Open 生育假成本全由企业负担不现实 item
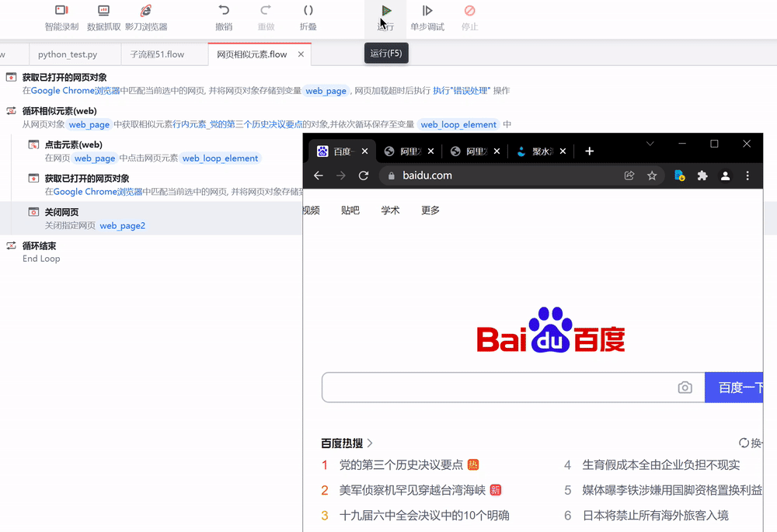This screenshot has height=532, width=777. [661, 464]
